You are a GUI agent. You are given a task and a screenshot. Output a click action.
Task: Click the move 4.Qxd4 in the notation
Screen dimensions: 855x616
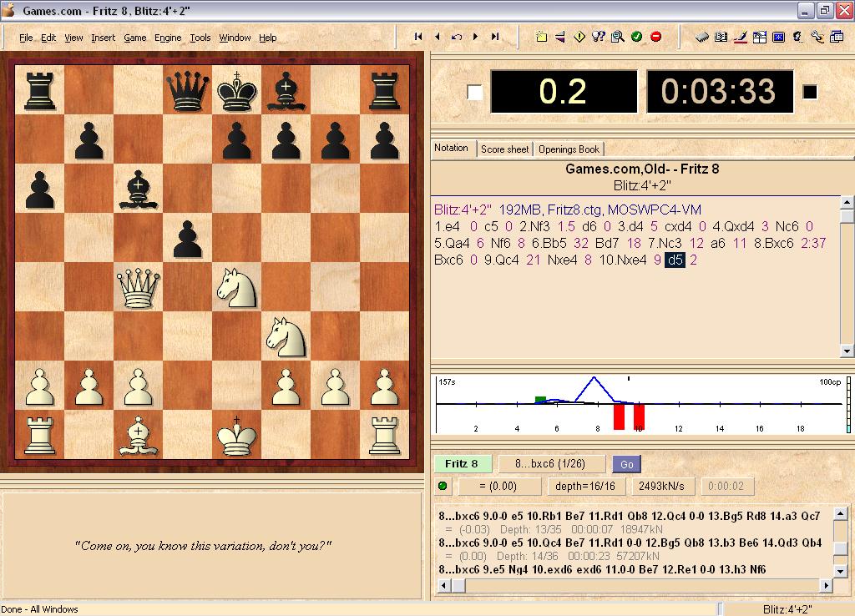coord(733,226)
